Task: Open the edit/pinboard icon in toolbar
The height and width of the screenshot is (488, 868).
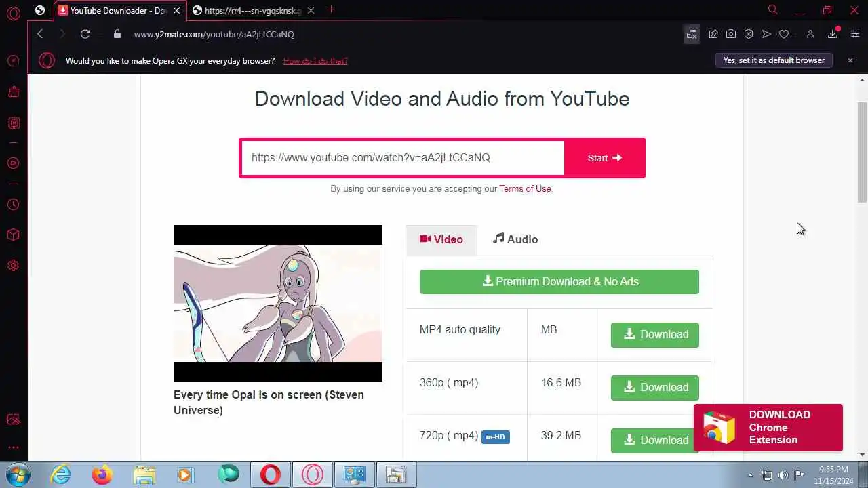Action: pyautogui.click(x=713, y=34)
